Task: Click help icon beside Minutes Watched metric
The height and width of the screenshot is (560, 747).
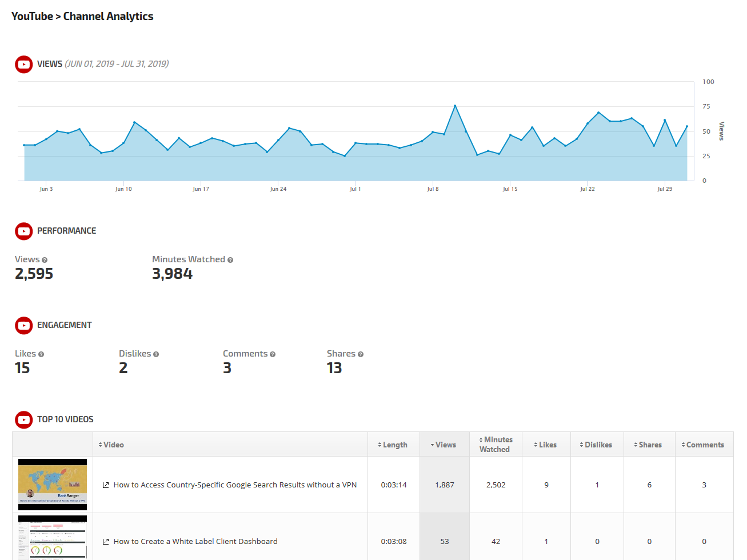Action: [x=230, y=260]
